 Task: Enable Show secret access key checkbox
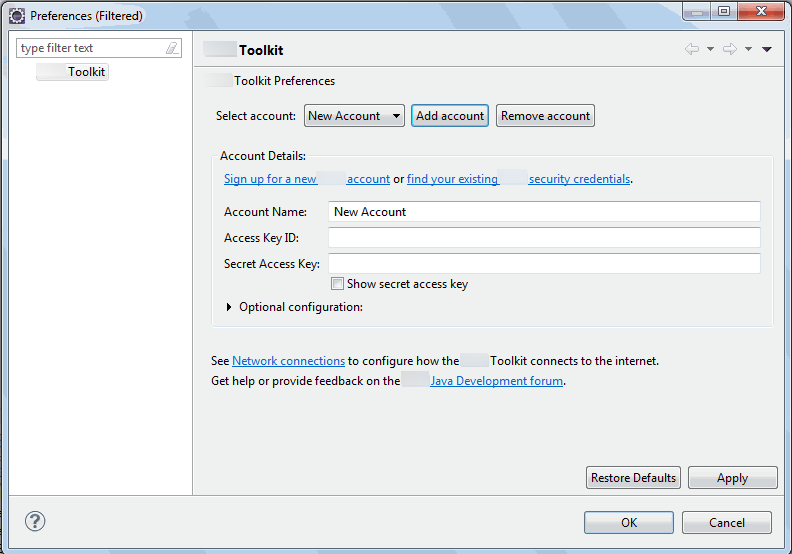pyautogui.click(x=338, y=284)
